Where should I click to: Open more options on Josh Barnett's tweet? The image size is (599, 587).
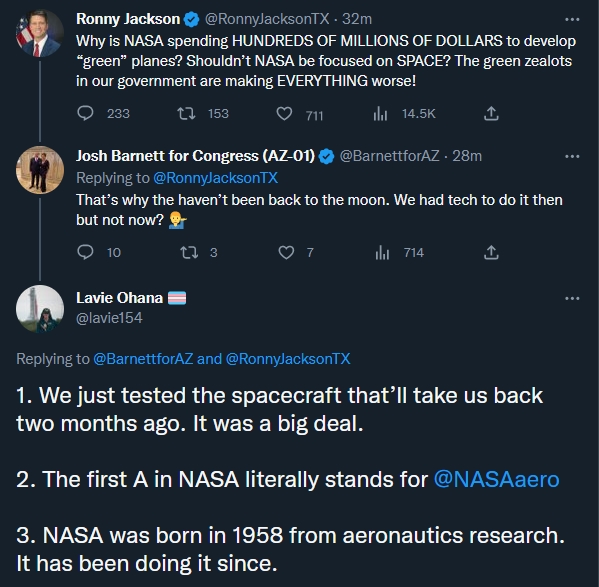572,157
